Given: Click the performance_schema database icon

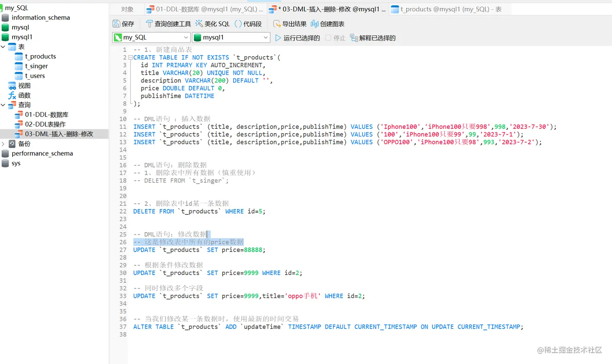Looking at the screenshot, I should [x=5, y=153].
